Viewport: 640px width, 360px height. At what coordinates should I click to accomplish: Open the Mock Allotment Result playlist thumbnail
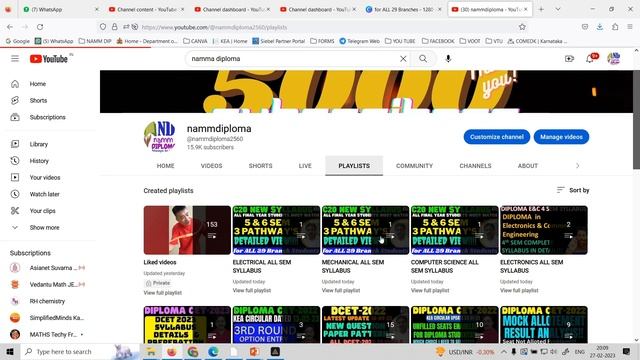(544, 324)
